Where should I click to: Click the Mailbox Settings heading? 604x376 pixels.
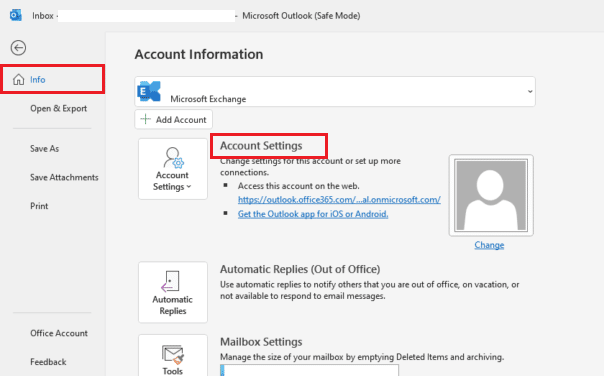[261, 342]
